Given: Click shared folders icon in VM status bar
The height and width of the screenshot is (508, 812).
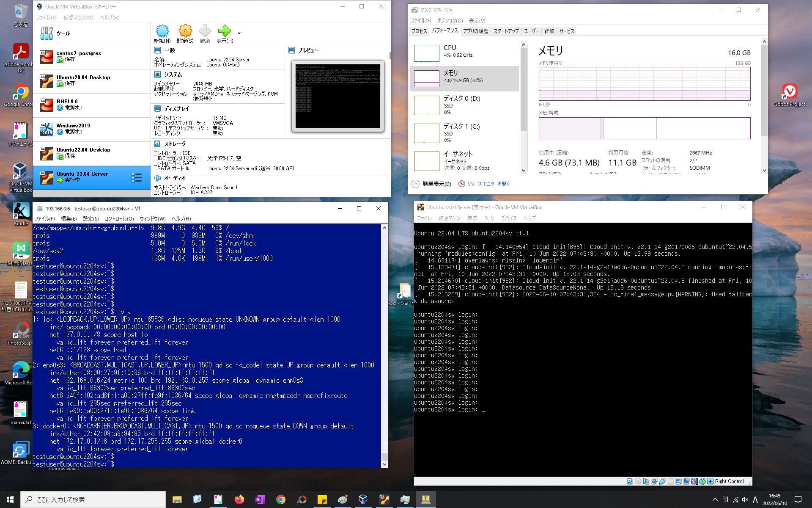Looking at the screenshot, I should click(670, 481).
